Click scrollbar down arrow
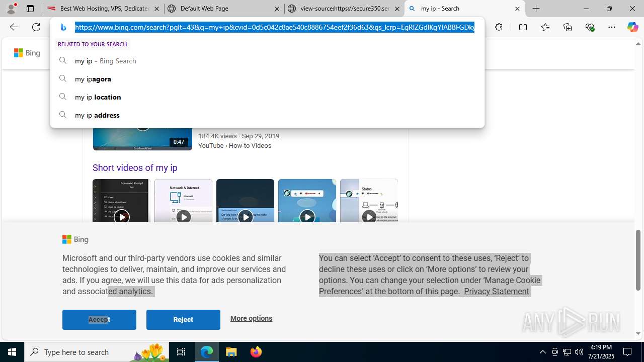 pyautogui.click(x=638, y=333)
